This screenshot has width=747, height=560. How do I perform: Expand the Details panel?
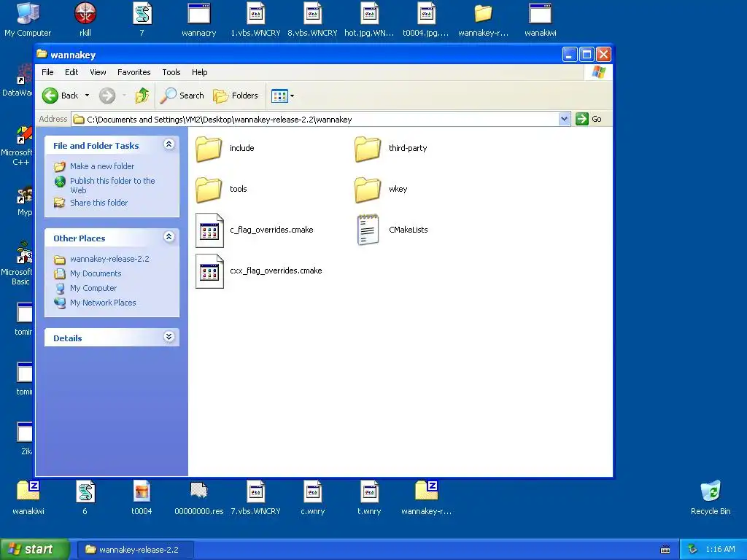(169, 337)
